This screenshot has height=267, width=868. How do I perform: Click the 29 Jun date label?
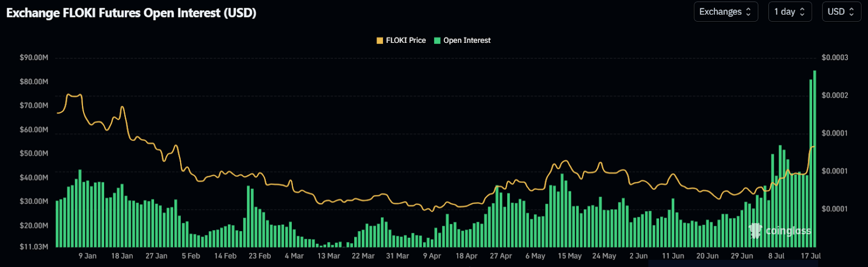tap(742, 256)
